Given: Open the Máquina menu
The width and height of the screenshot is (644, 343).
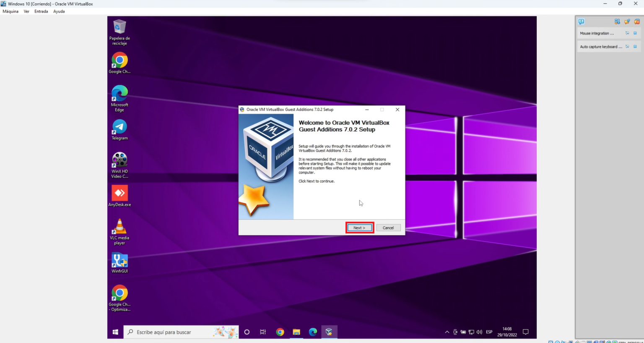Looking at the screenshot, I should point(10,11).
